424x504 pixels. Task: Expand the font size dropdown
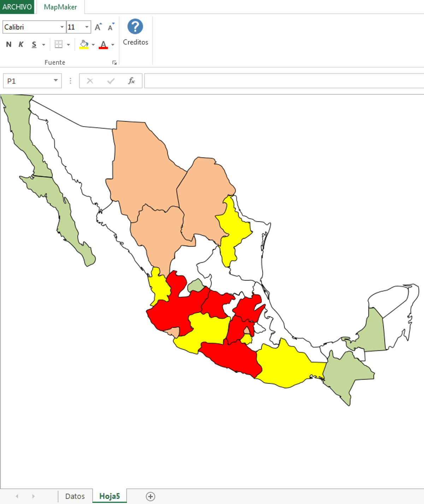coord(87,27)
